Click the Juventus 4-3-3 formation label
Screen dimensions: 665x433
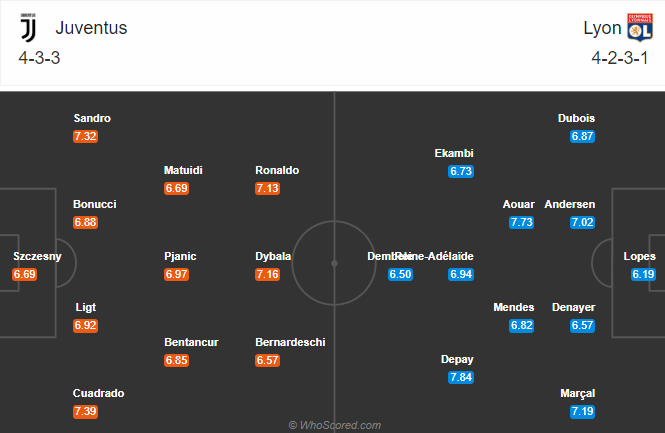click(x=39, y=58)
